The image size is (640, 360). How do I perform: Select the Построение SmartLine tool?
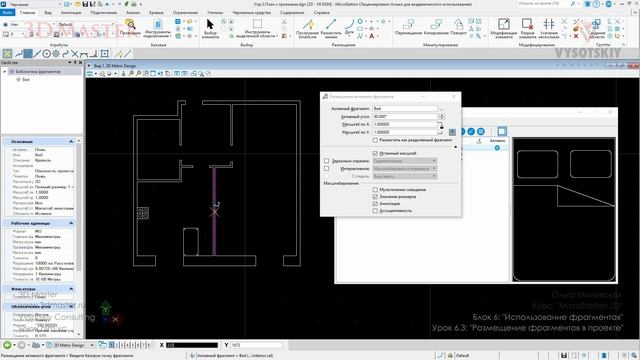[307, 28]
